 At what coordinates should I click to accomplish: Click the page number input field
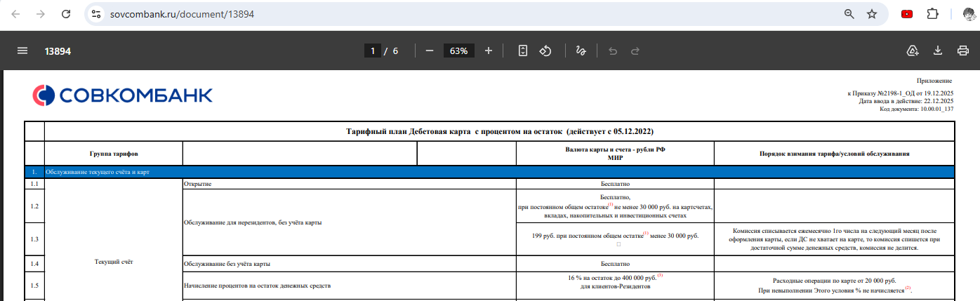(x=373, y=51)
